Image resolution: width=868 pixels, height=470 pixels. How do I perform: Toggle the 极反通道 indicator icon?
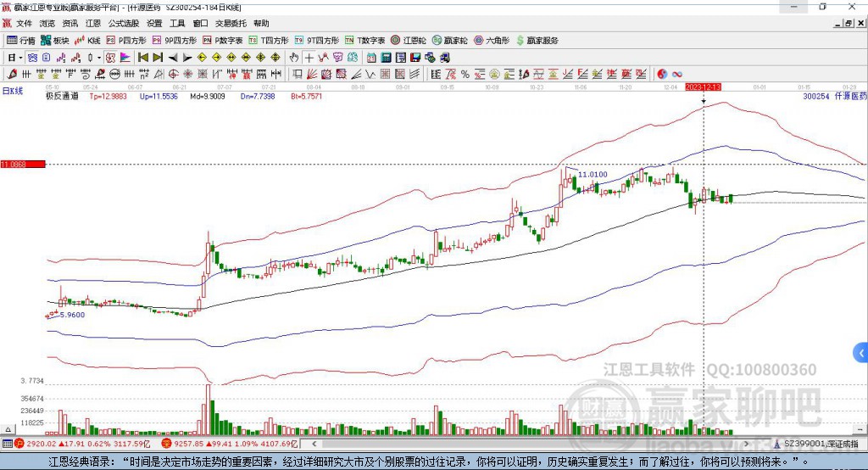pos(110,58)
